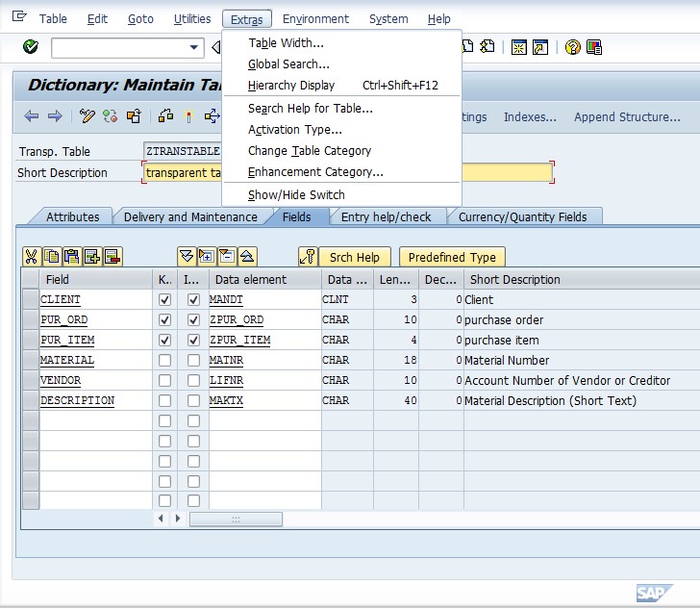Click the Indexes... button

click(x=530, y=117)
